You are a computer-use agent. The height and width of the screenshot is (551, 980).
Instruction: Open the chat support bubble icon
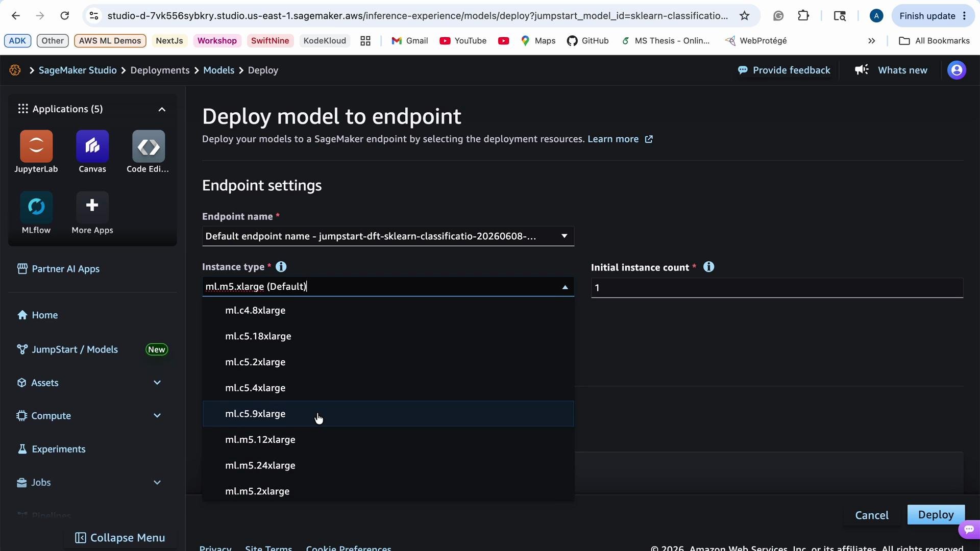click(969, 530)
